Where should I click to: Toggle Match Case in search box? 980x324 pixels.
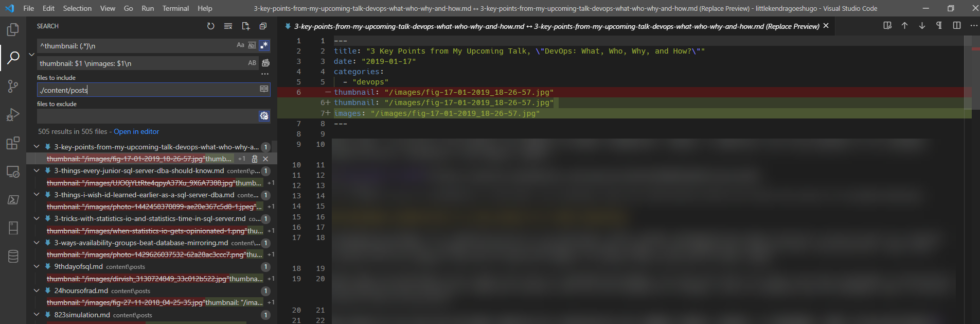coord(240,45)
